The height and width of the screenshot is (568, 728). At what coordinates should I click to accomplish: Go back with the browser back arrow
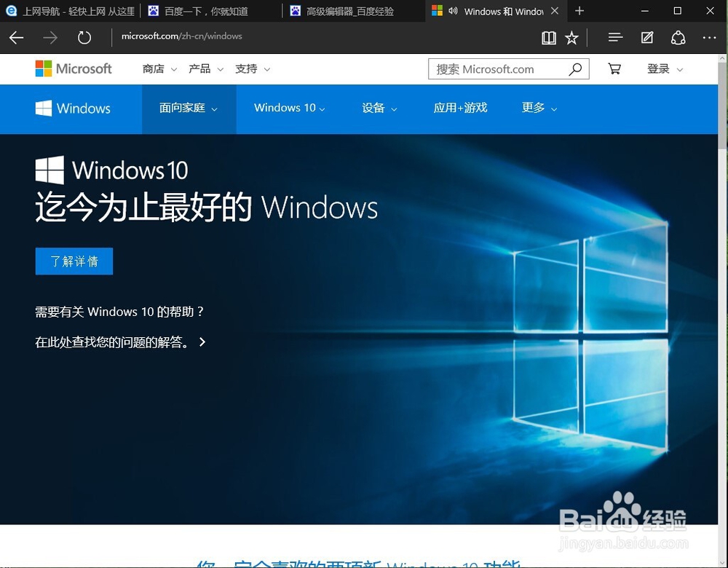coord(16,38)
